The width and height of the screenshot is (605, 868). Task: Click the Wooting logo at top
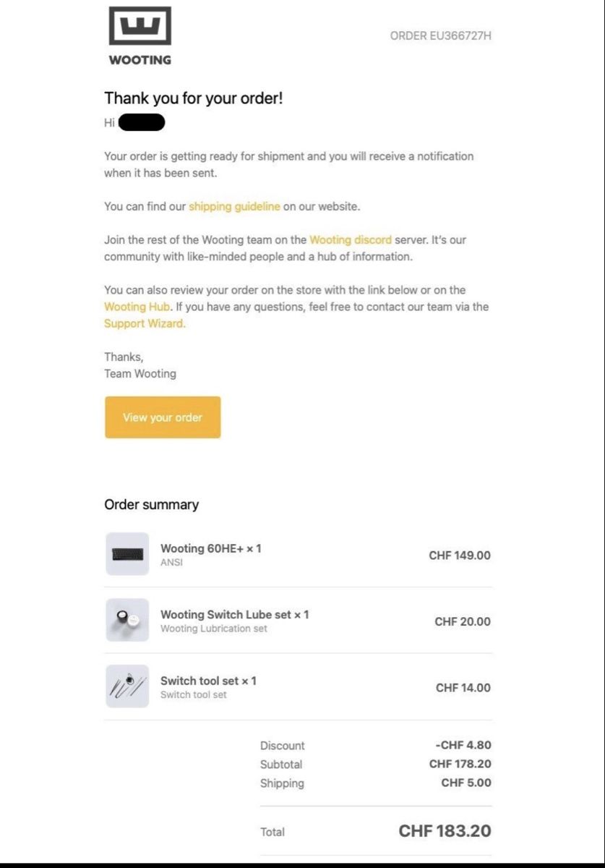pos(140,36)
